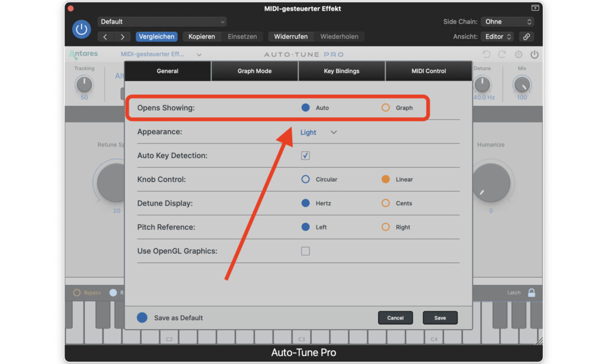The width and height of the screenshot is (607, 364).
Task: Click the window expand icon top-right
Action: [x=535, y=8]
